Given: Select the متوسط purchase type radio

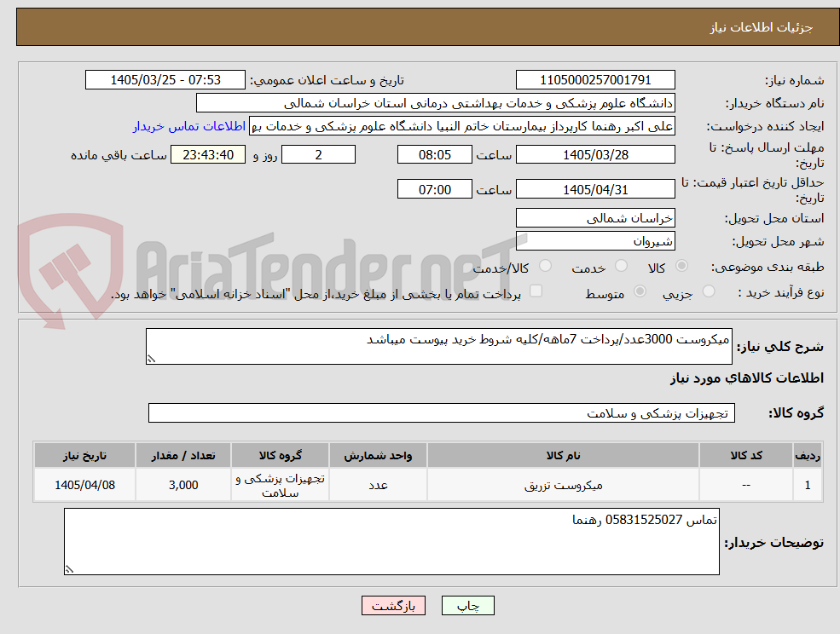Looking at the screenshot, I should 640,291.
